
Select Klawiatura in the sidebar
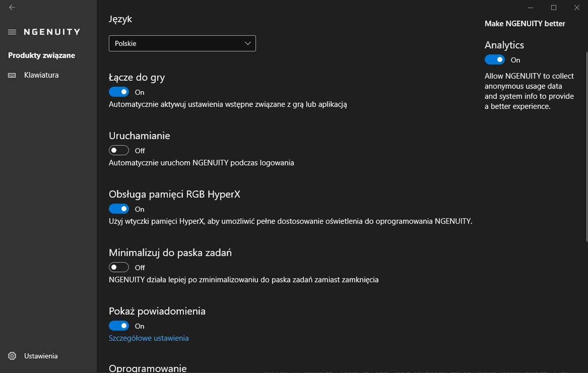pyautogui.click(x=41, y=75)
